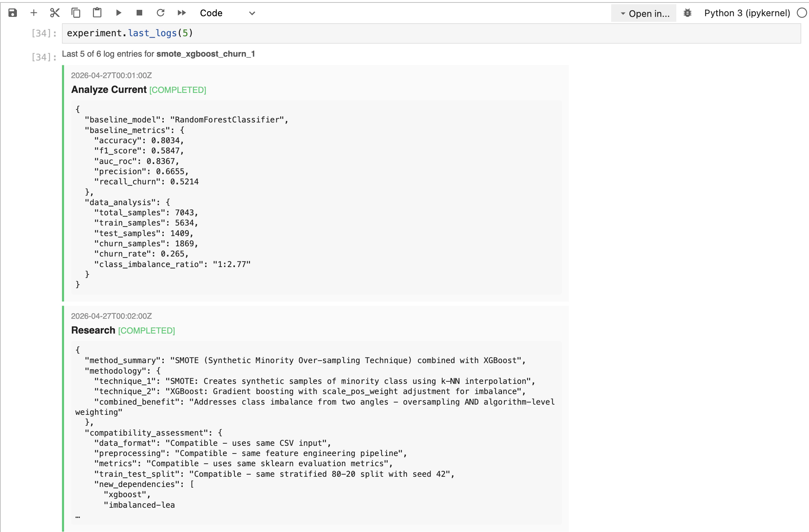The height and width of the screenshot is (532, 809).
Task: Switch kernel via Python 3 (ipykernel)
Action: click(x=747, y=13)
